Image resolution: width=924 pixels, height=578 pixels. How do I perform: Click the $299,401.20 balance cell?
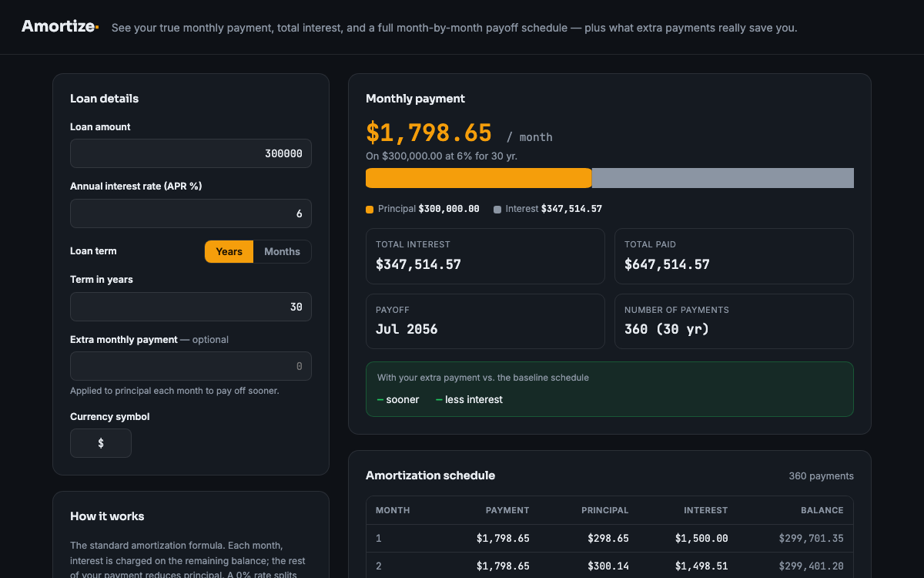pyautogui.click(x=811, y=566)
